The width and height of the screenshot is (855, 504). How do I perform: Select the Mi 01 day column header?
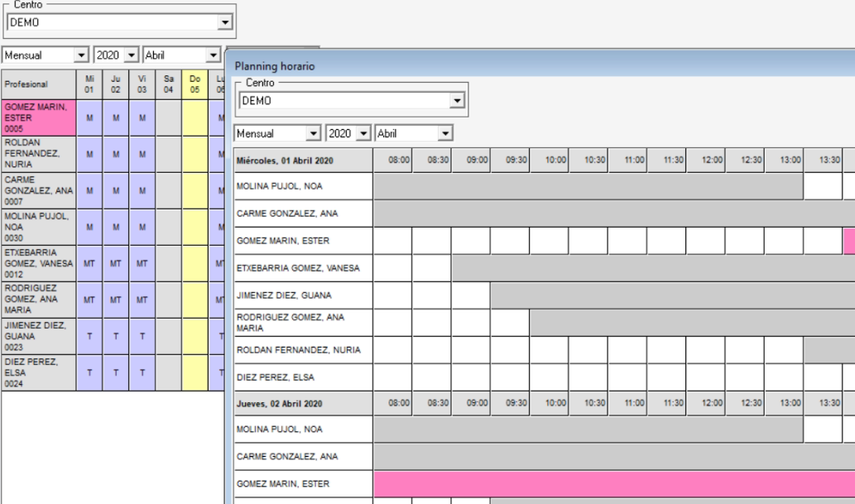(89, 84)
